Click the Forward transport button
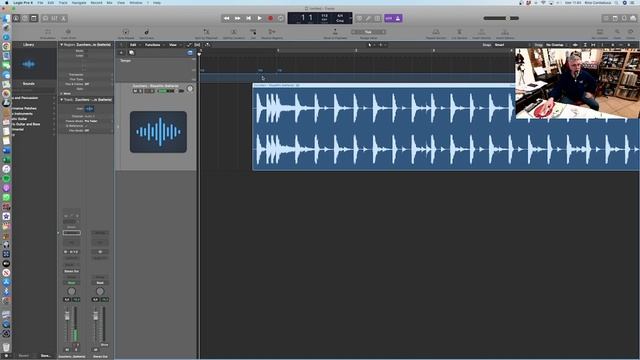640x360 pixels. [x=238, y=18]
